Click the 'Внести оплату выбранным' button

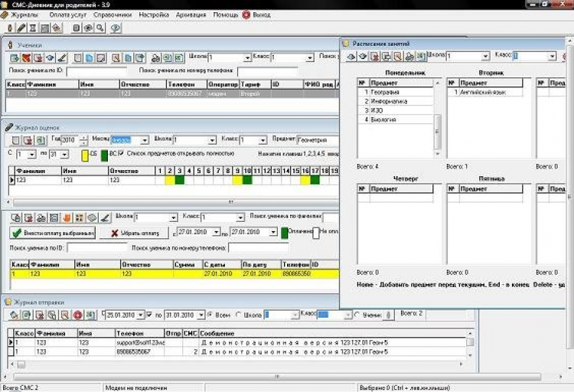52,233
